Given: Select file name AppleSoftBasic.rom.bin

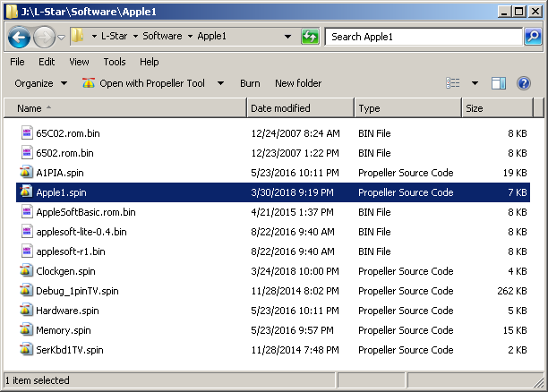Looking at the screenshot, I should coord(86,212).
